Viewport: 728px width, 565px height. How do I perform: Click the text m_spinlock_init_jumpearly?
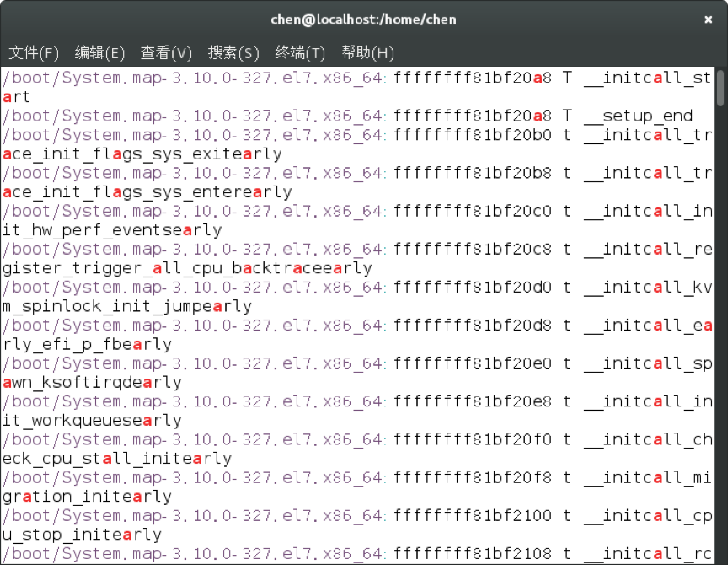click(126, 306)
